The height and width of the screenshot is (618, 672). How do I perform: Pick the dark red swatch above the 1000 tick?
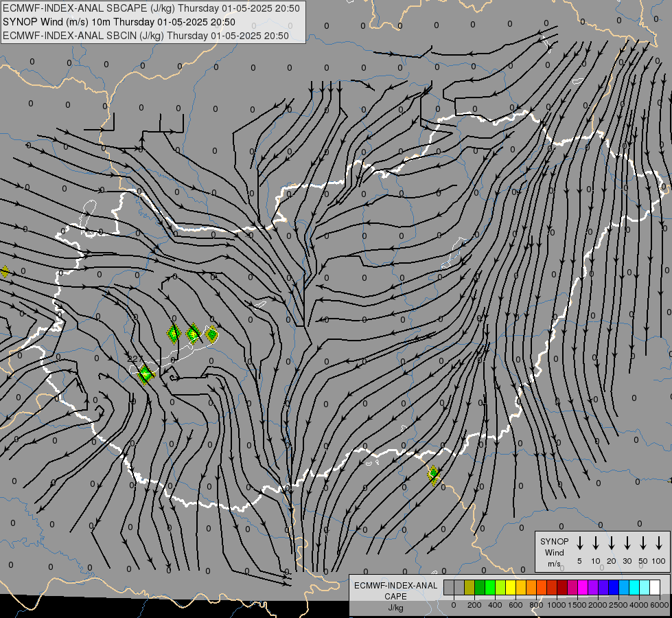pos(562,588)
